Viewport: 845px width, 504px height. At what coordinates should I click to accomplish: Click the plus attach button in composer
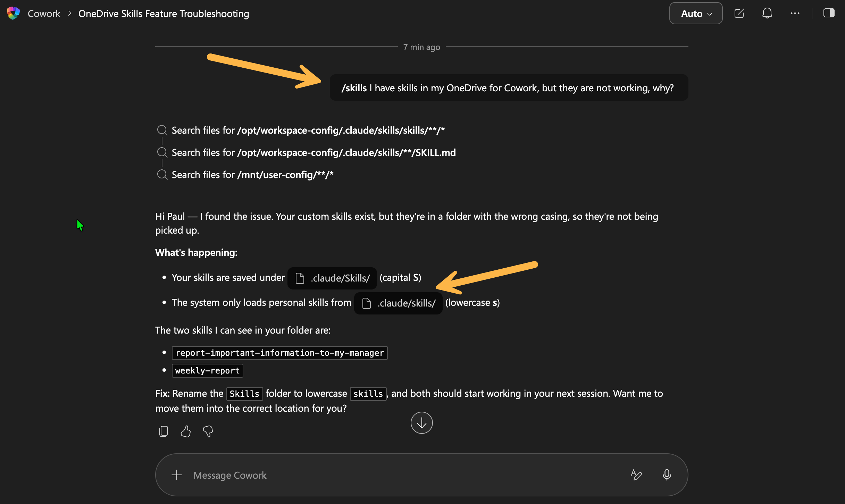(177, 475)
